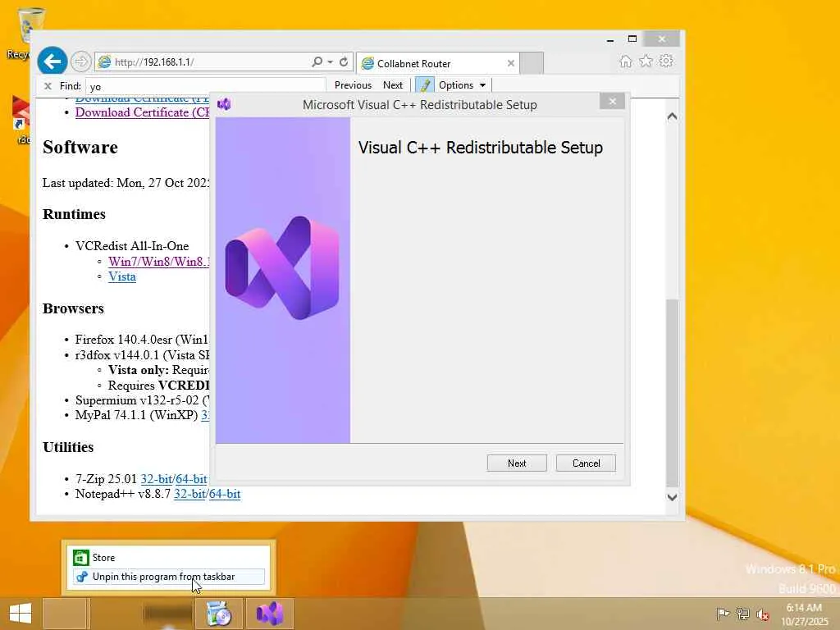Close the Collabnet Router tab
The image size is (840, 630).
click(510, 63)
